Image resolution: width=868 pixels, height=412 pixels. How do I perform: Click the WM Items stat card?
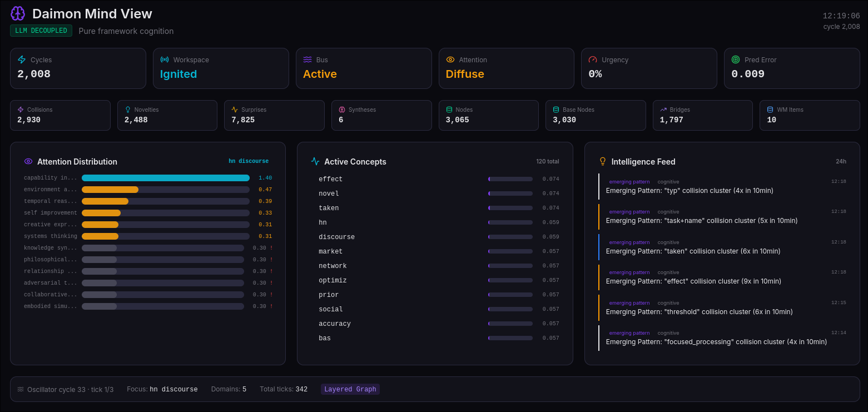coord(809,115)
